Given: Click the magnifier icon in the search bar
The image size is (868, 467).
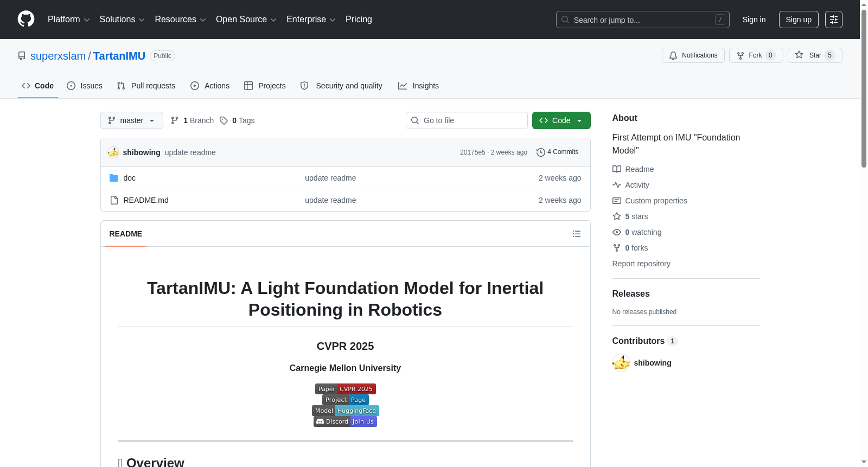Looking at the screenshot, I should pos(565,20).
